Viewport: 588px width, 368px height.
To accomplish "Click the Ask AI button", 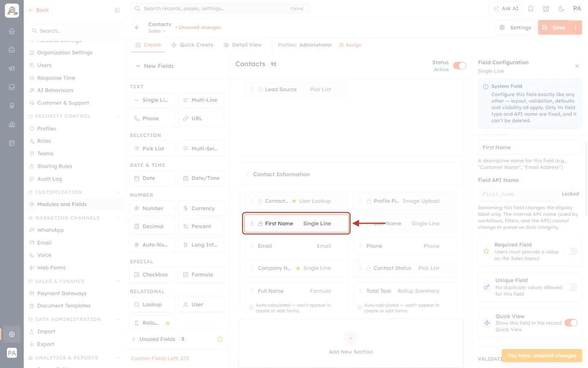I will pyautogui.click(x=506, y=9).
